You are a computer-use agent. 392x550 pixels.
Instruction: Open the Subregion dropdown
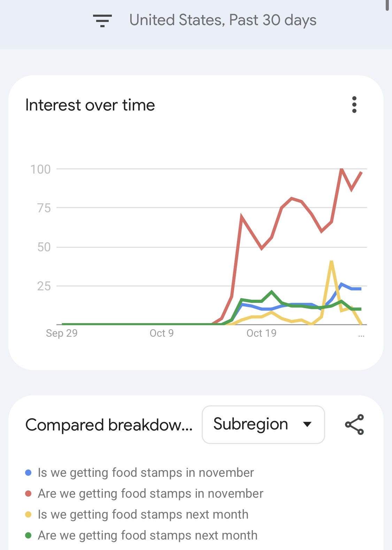click(x=263, y=425)
